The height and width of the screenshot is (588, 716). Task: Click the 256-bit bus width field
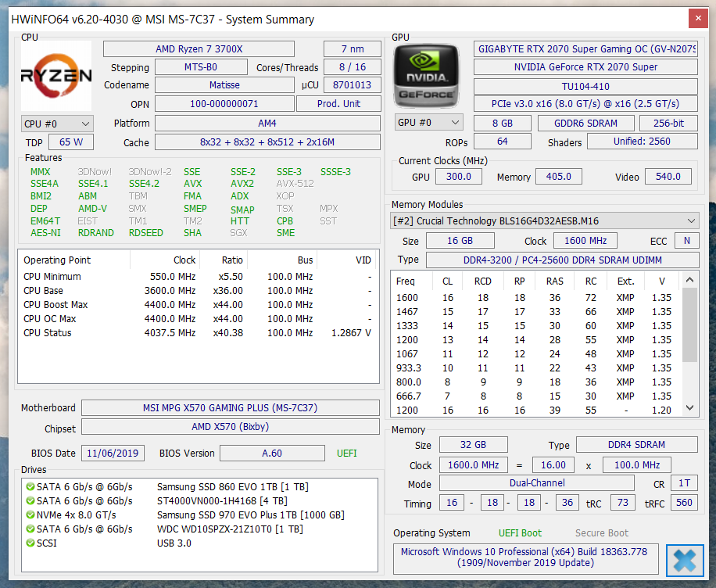(668, 124)
